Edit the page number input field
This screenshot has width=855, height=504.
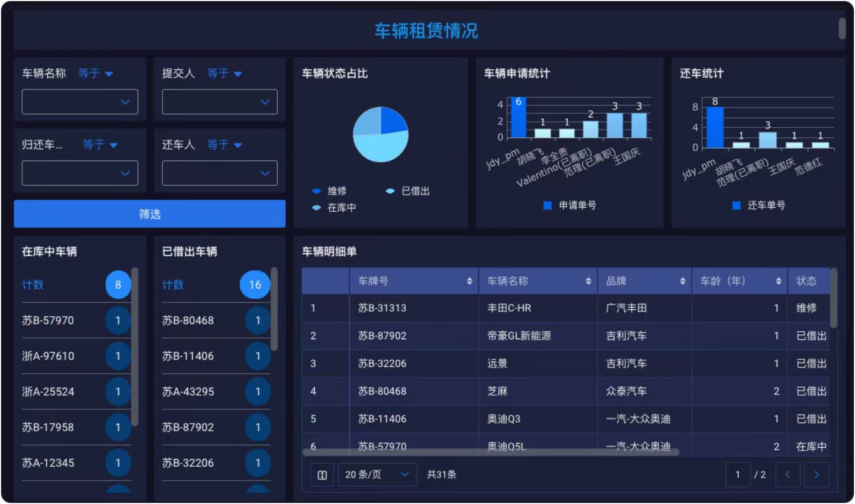tap(738, 474)
